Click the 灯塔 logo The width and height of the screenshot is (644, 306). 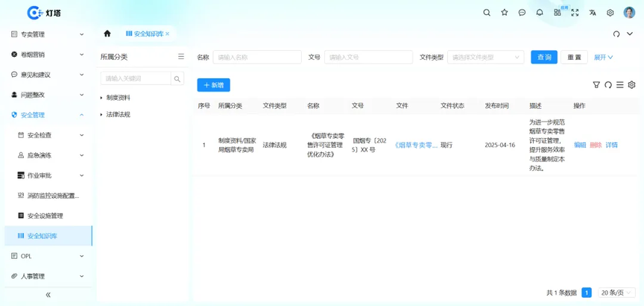45,13
